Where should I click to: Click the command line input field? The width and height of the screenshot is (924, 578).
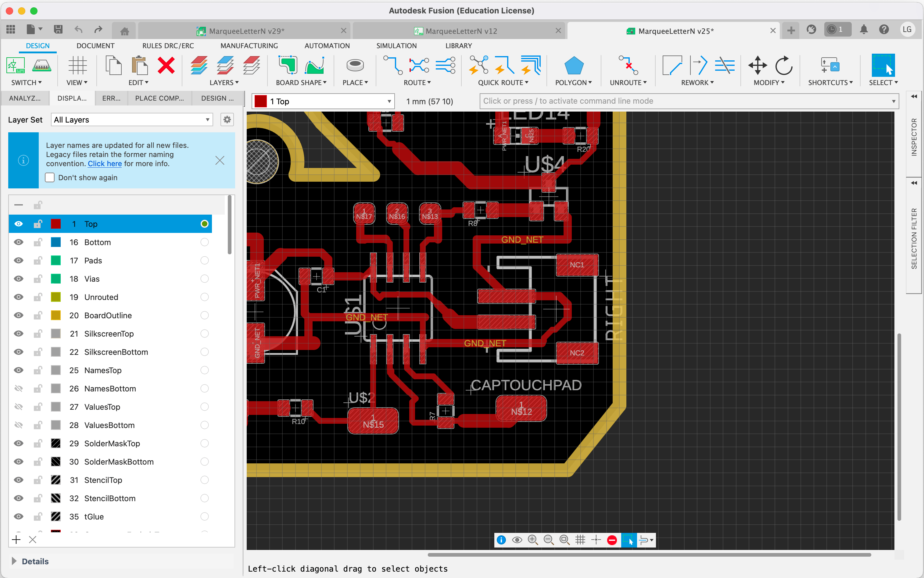click(x=650, y=101)
